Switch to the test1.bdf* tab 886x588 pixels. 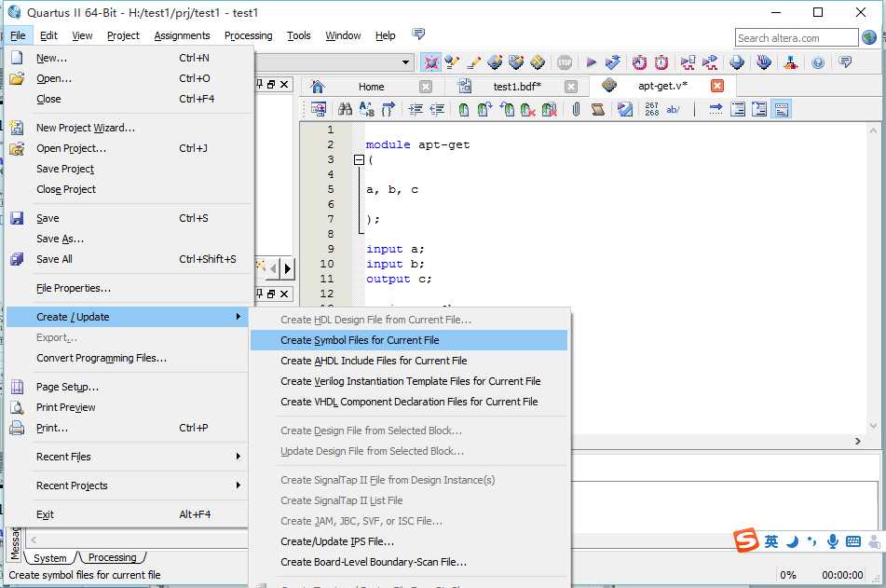(x=516, y=87)
